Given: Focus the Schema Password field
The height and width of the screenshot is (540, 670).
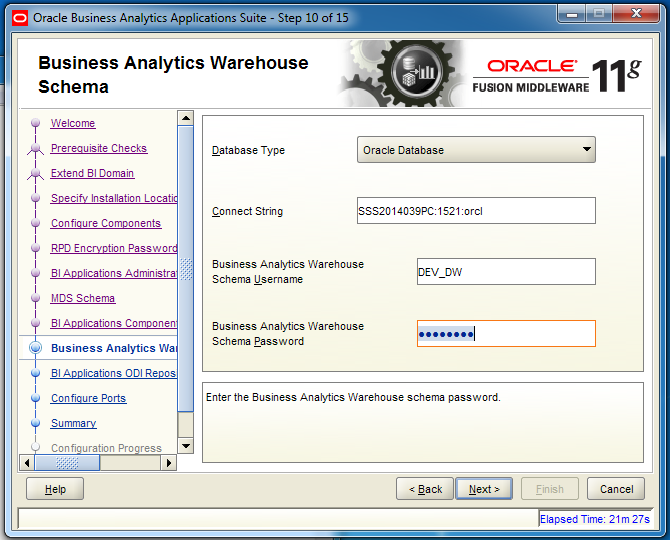Looking at the screenshot, I should click(506, 333).
